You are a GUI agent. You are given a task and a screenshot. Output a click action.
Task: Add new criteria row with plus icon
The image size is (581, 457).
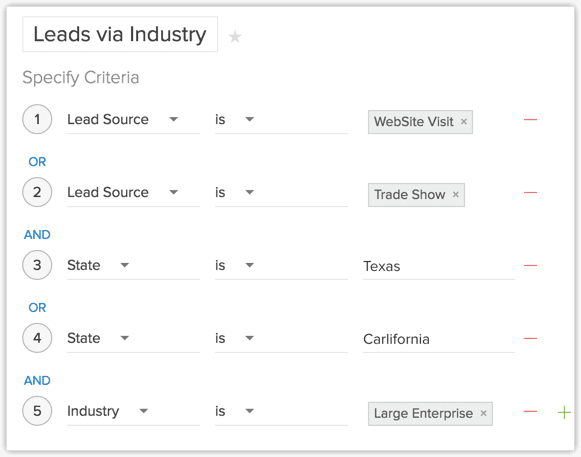[564, 412]
